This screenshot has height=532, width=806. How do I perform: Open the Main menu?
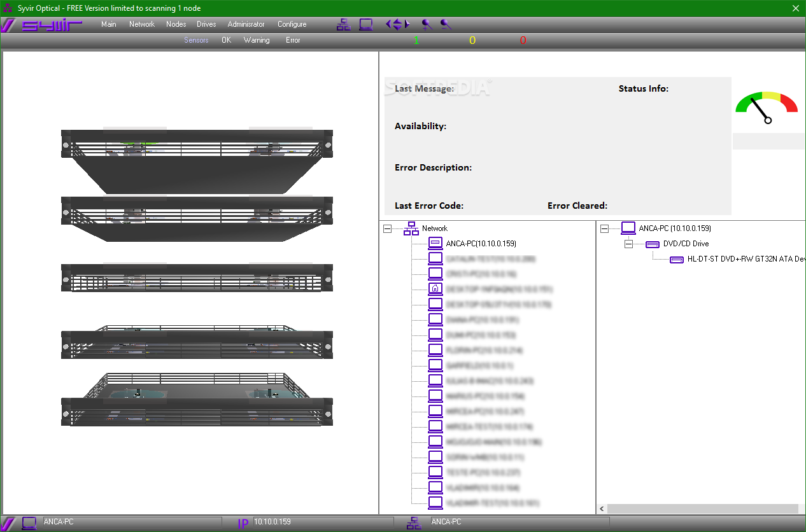[109, 24]
